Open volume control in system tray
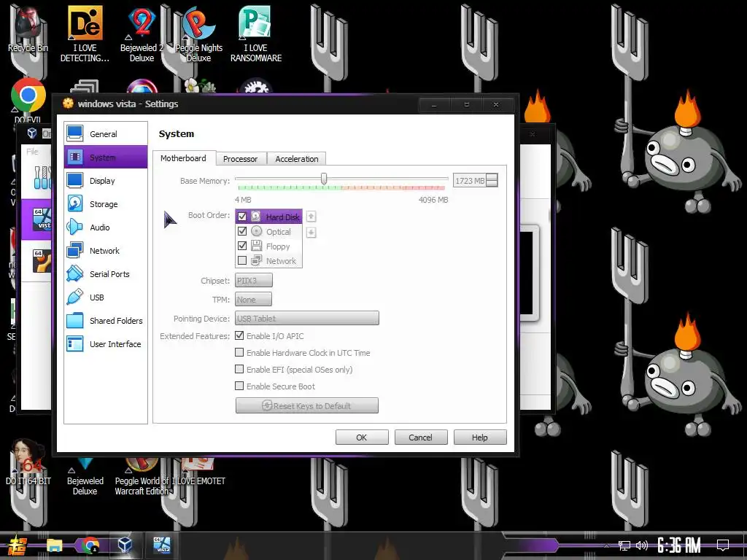The height and width of the screenshot is (560, 747). click(x=642, y=545)
